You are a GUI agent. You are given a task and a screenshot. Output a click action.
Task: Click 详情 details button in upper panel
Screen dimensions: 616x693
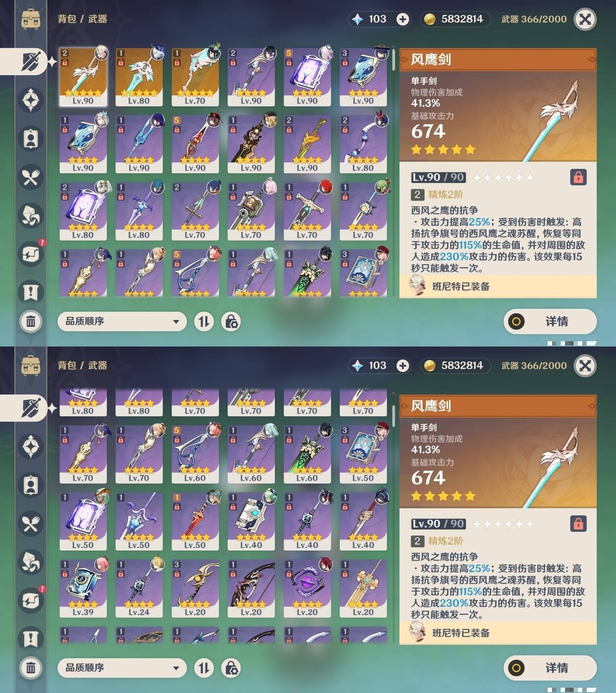coord(550,321)
